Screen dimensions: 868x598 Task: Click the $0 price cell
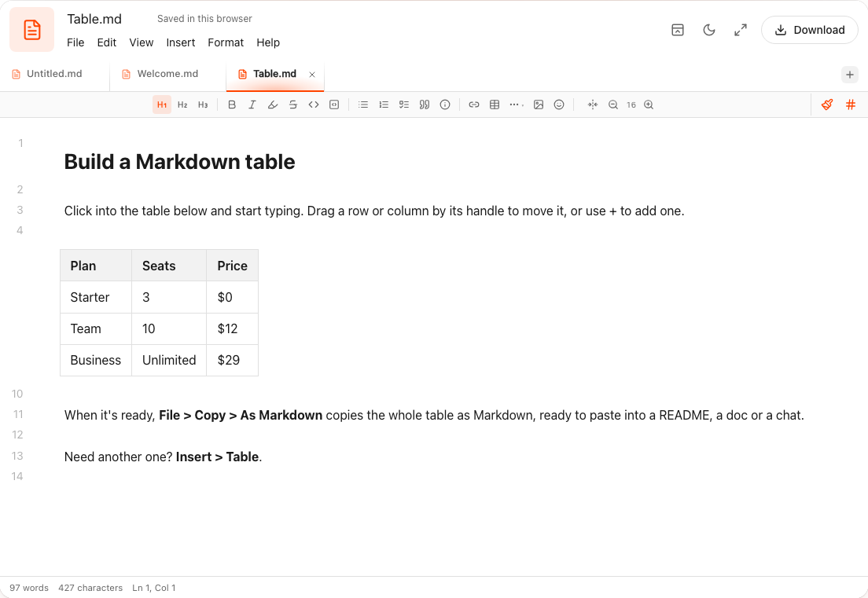233,297
